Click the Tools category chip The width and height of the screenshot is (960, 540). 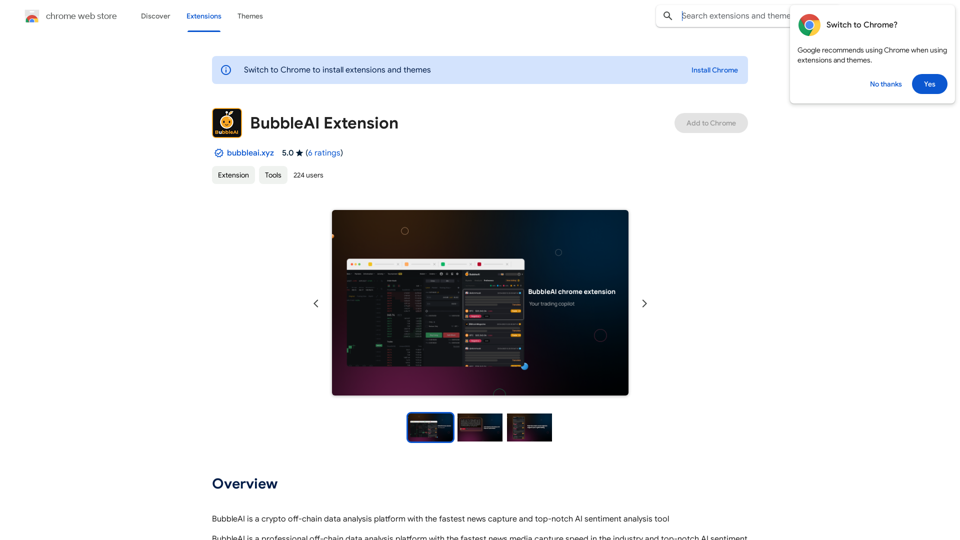pos(273,175)
